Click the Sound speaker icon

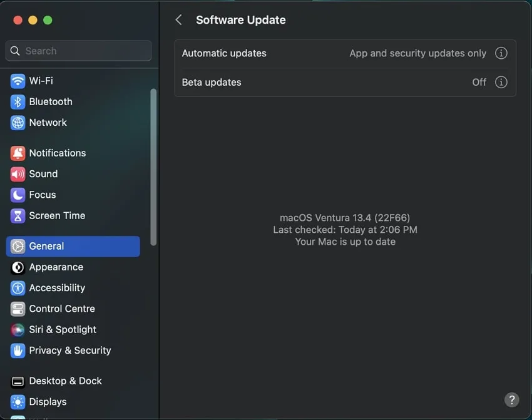[x=18, y=174]
